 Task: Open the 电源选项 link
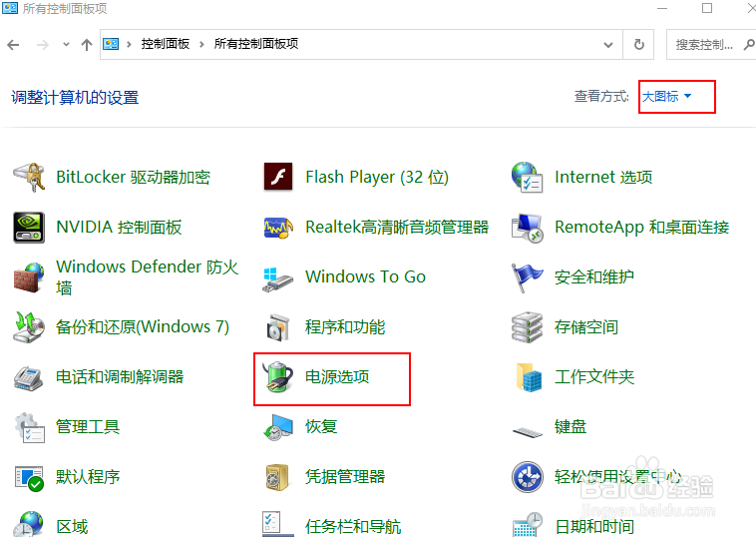(x=337, y=377)
